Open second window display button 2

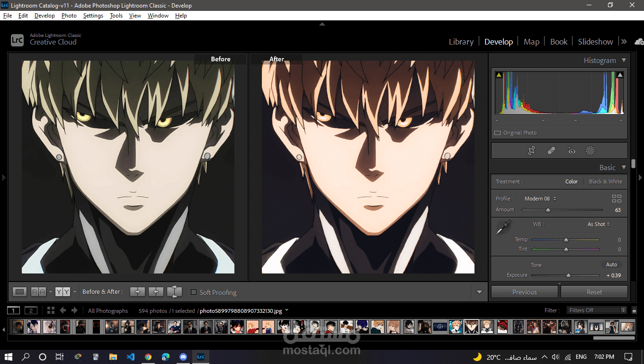click(31, 310)
